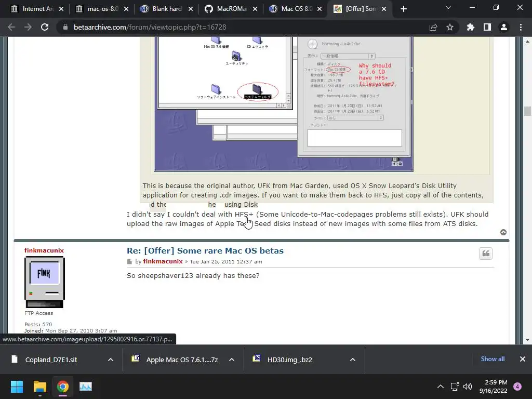Jump to top via arrow icon
Screen dimensions: 532x399
pos(503,232)
